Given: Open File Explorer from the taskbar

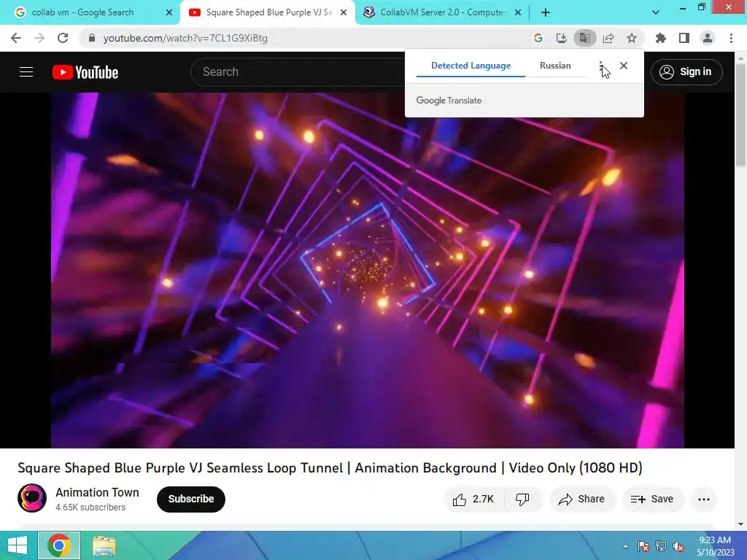Looking at the screenshot, I should (x=104, y=545).
